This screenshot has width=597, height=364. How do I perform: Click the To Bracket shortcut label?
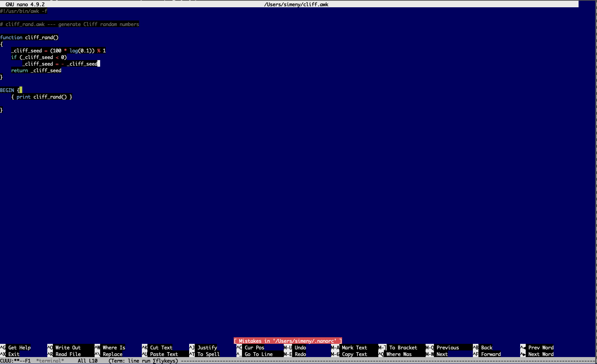(x=403, y=348)
